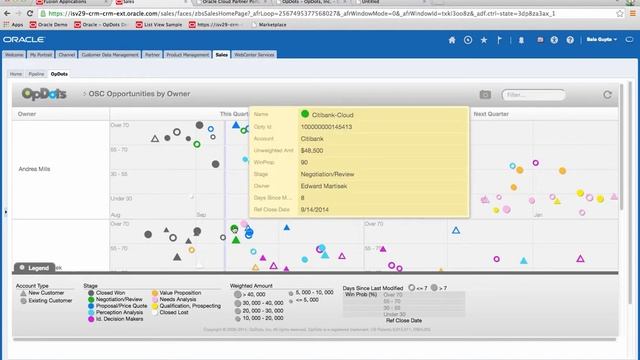
Task: Open the favorites star in Oracle header
Action: click(x=484, y=40)
